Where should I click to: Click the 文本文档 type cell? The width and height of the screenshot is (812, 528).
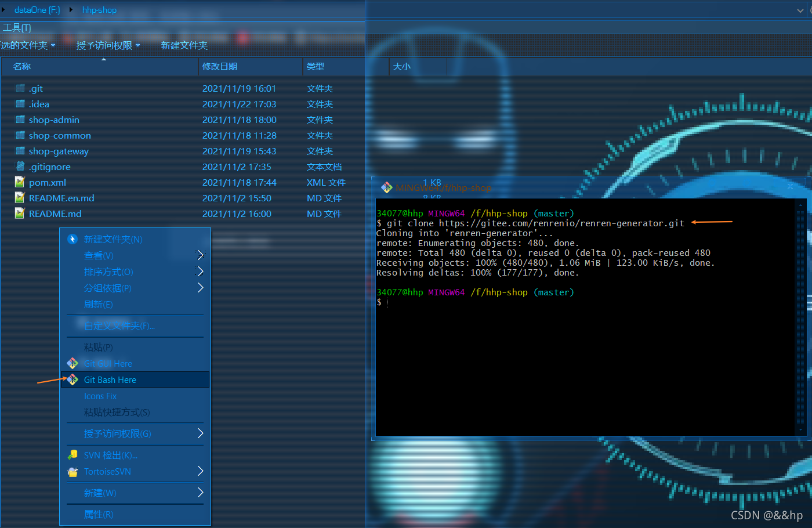pos(324,167)
